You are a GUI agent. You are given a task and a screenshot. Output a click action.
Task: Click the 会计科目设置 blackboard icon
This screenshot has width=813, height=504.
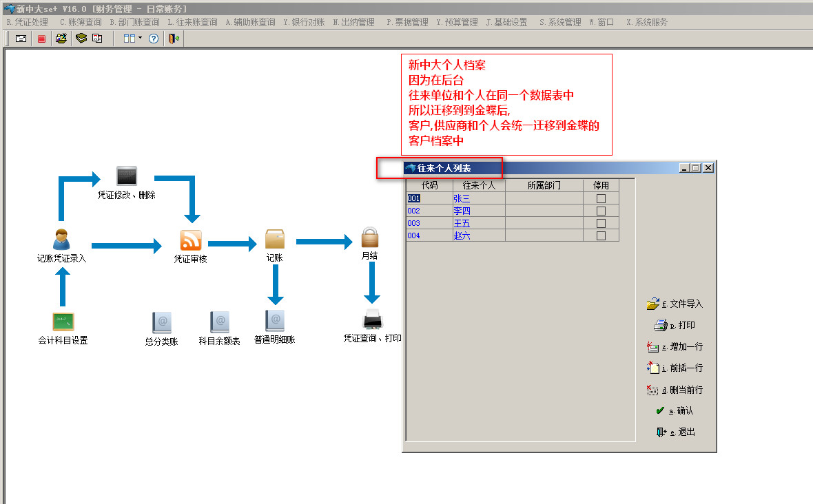tap(63, 322)
